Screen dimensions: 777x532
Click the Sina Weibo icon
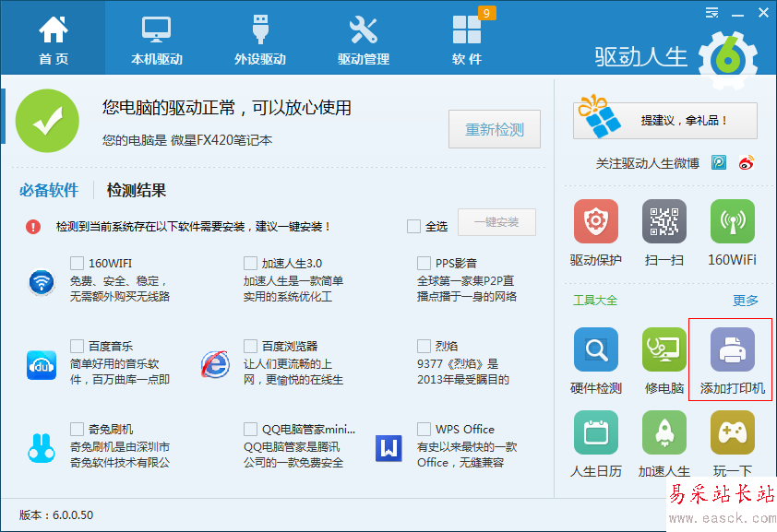coord(746,162)
